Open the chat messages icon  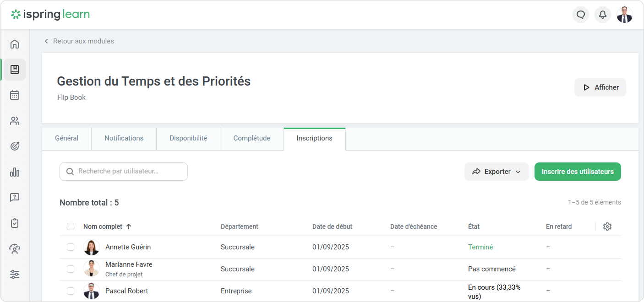point(581,15)
